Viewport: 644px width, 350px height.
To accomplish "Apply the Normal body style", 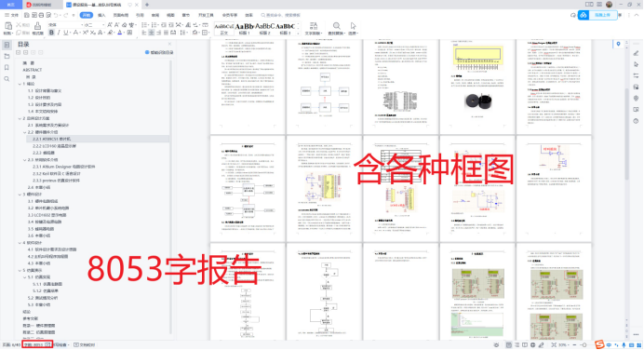I will click(224, 29).
